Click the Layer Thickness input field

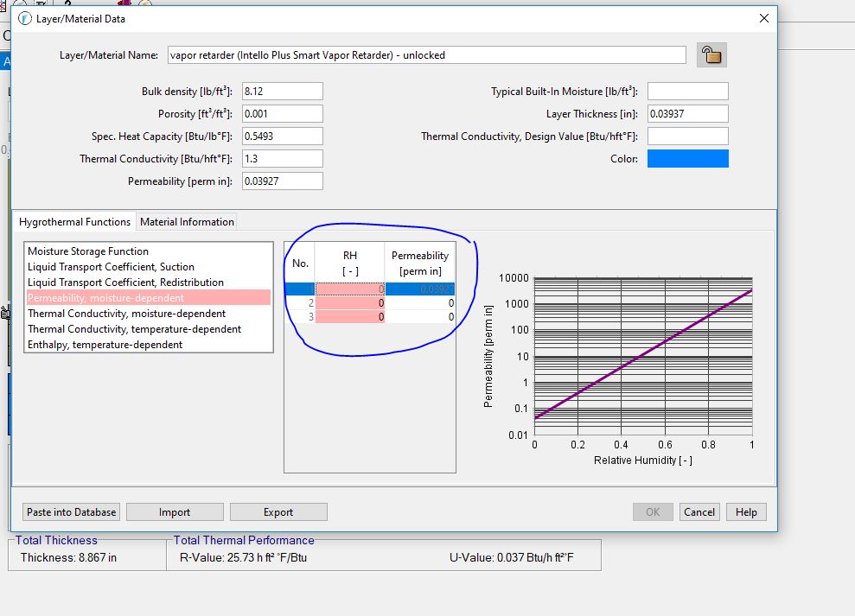point(687,114)
